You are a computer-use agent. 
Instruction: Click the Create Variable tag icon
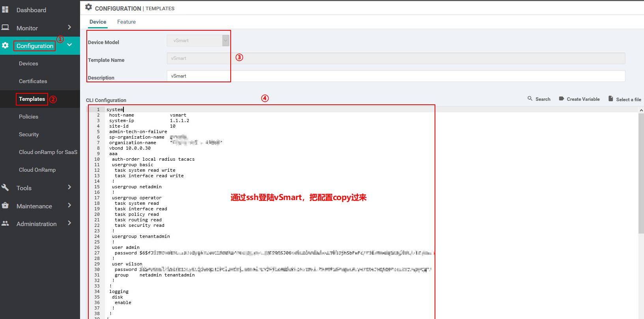[562, 99]
